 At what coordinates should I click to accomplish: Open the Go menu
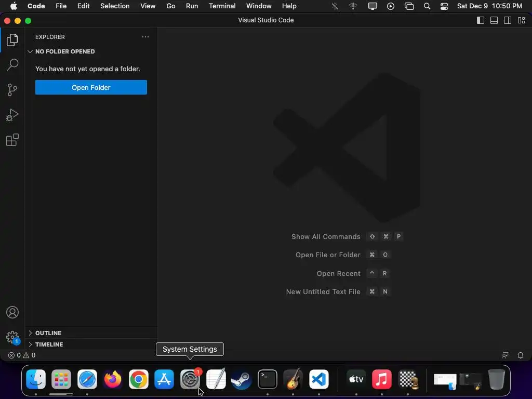[170, 6]
